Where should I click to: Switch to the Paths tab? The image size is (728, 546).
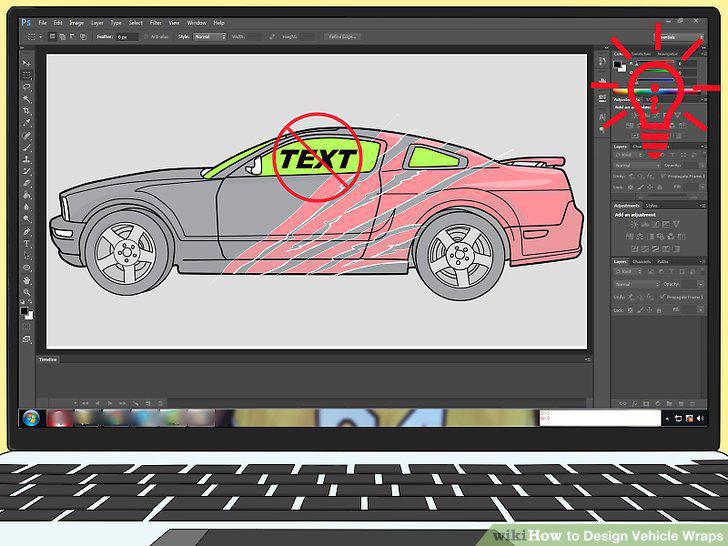point(663,261)
